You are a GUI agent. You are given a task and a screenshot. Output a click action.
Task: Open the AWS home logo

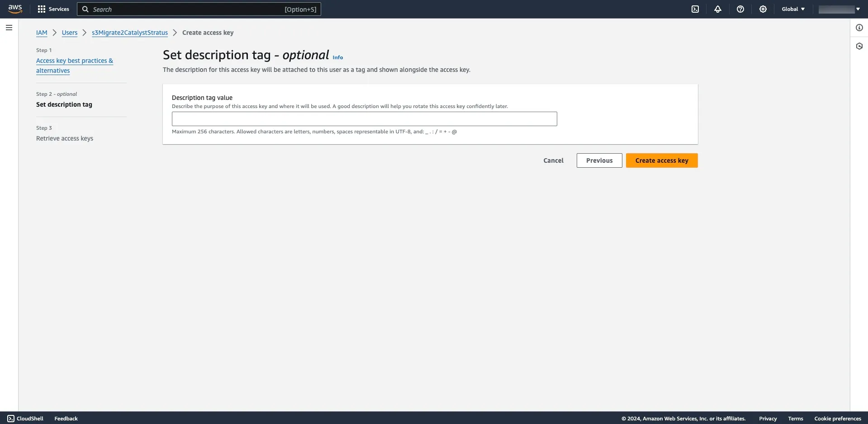coord(15,9)
